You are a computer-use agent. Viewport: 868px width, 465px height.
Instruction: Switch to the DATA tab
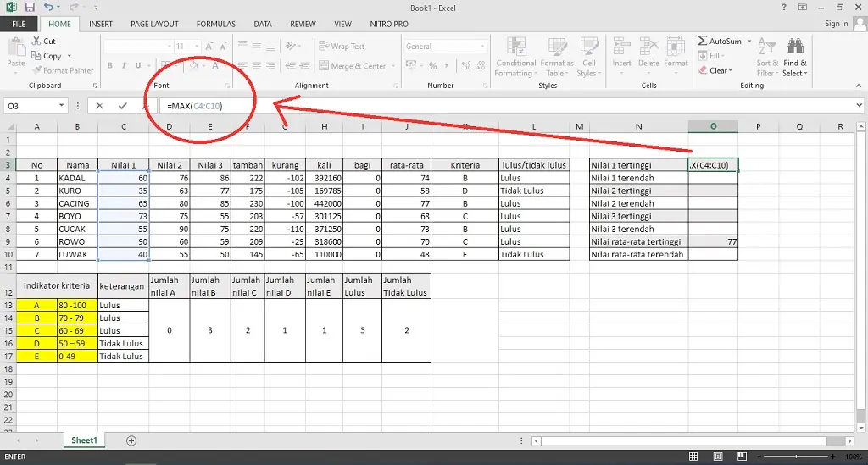(x=263, y=24)
